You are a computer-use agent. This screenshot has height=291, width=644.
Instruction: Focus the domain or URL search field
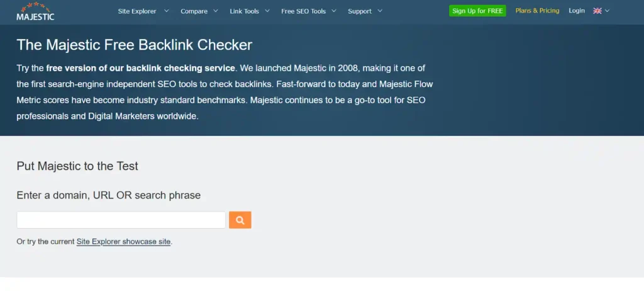point(121,220)
